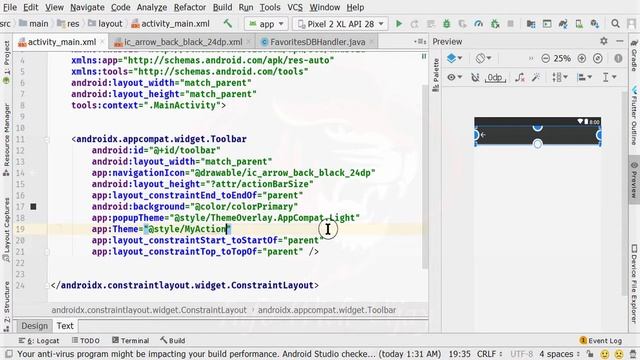
Task: Zoom out the preview with the minus icon
Action: point(545,58)
